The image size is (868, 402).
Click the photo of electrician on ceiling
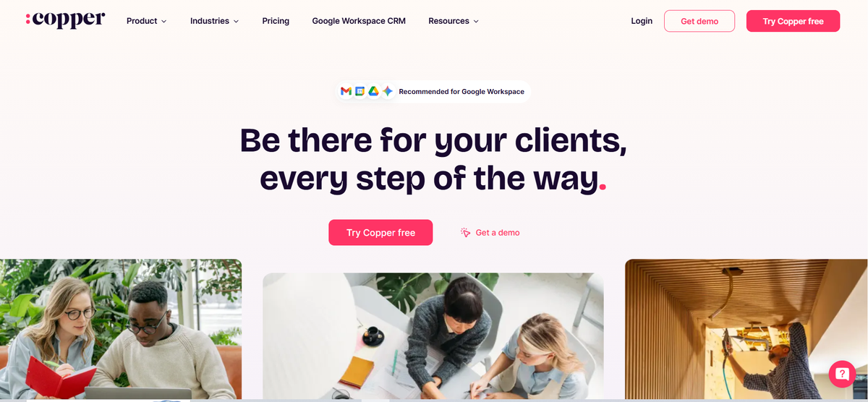point(746,330)
